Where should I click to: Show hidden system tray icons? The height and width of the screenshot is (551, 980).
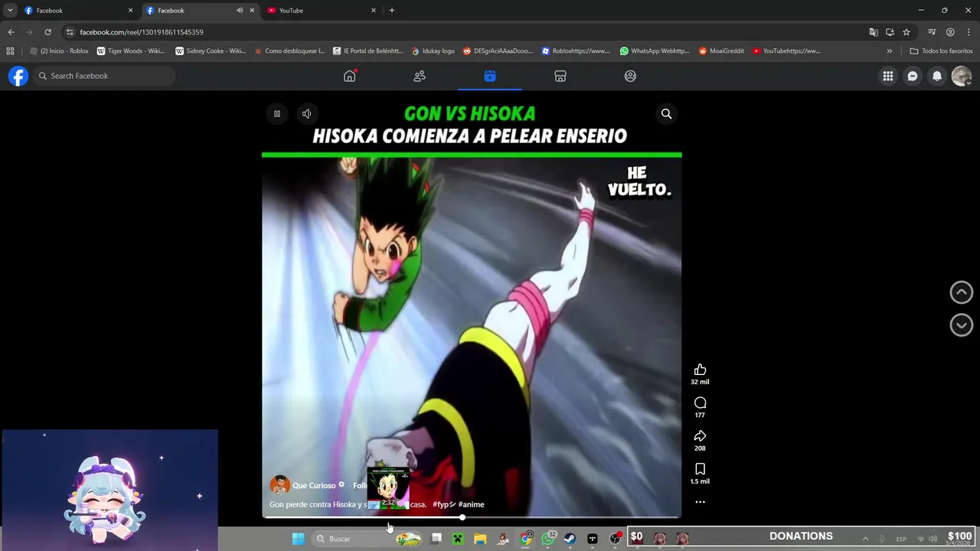point(865,539)
